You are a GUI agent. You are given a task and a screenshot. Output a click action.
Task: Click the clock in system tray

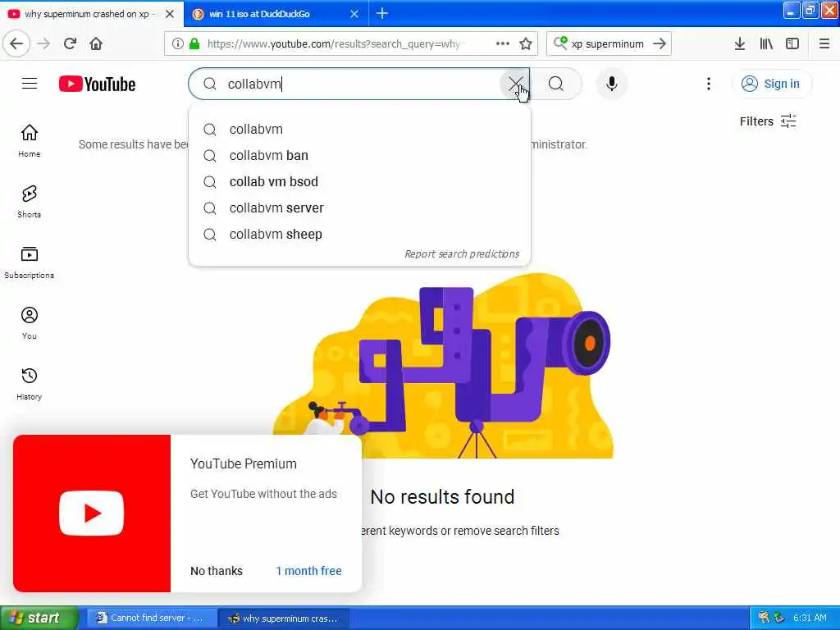point(810,618)
